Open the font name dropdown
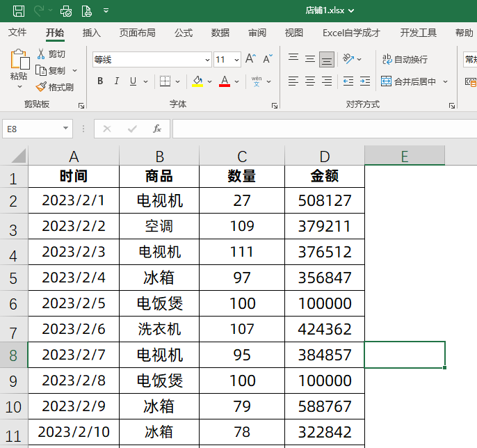 [x=207, y=60]
